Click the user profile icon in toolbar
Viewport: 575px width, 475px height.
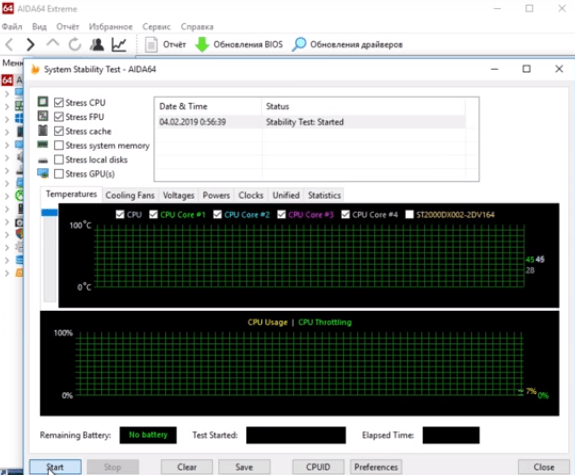click(x=97, y=45)
